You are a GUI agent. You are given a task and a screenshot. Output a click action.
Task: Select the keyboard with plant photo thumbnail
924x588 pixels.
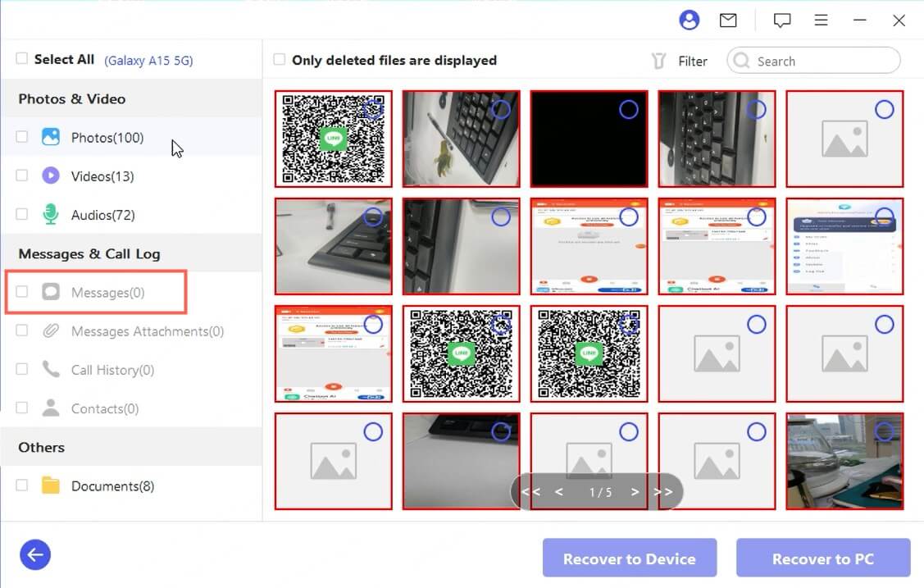coord(461,139)
